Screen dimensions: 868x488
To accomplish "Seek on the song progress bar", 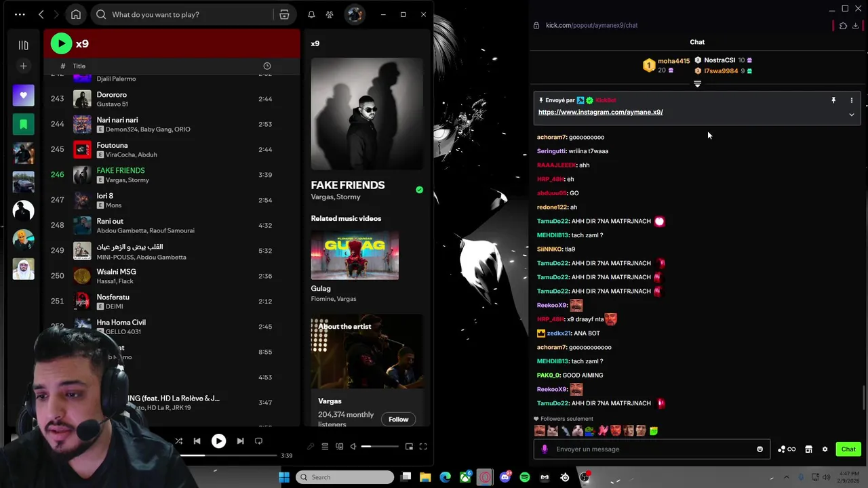I will (x=227, y=455).
